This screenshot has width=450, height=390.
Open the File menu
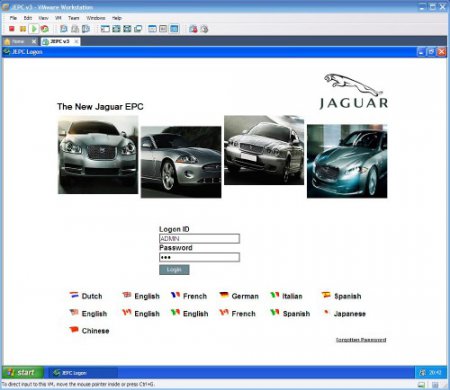(13, 18)
